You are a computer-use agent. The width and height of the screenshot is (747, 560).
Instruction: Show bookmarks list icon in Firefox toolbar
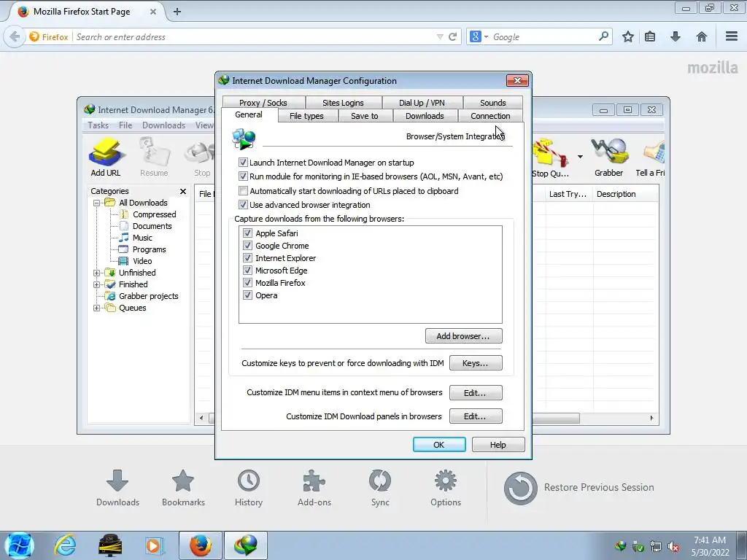(x=650, y=36)
